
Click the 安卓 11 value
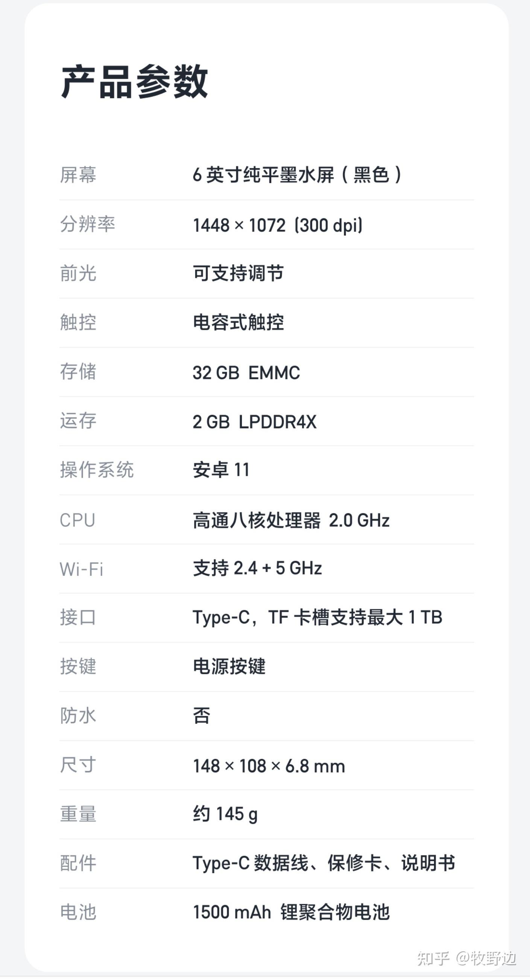click(x=221, y=470)
